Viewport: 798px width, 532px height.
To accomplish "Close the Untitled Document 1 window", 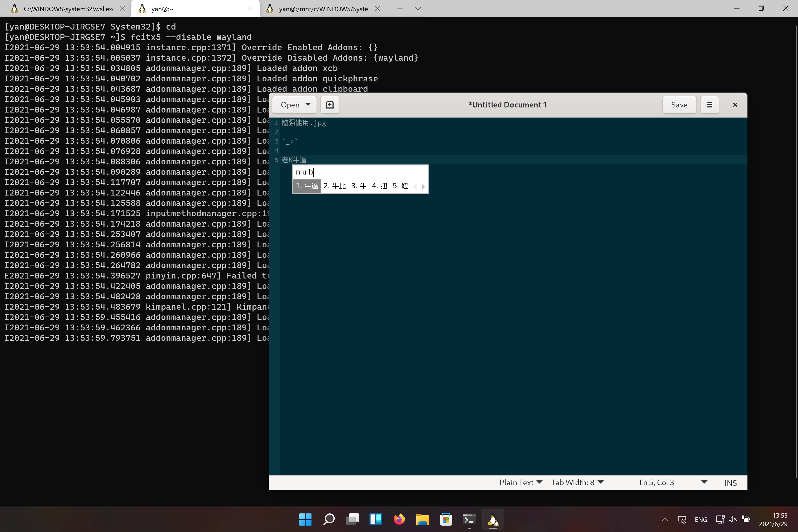I will coord(735,105).
